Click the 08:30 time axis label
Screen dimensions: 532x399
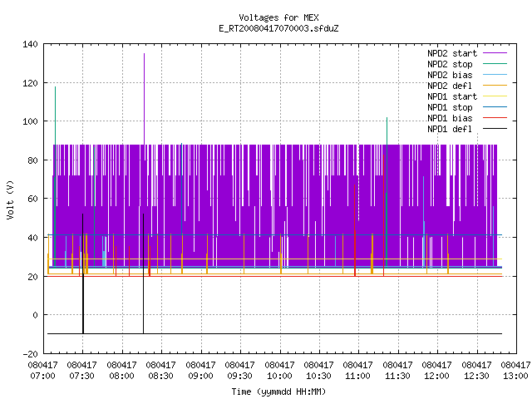click(160, 377)
